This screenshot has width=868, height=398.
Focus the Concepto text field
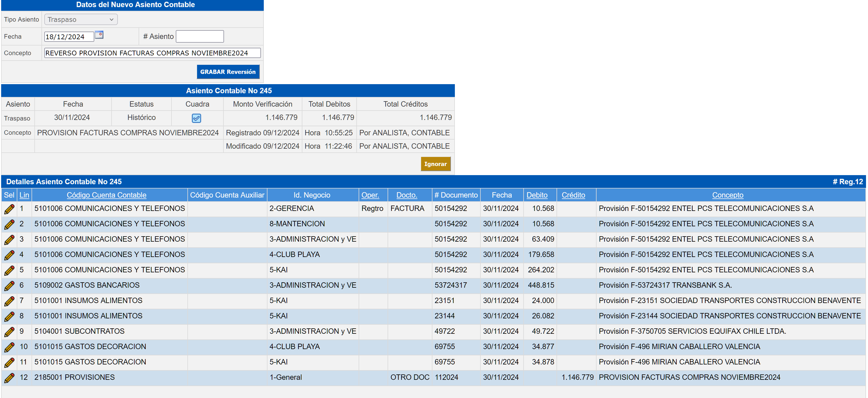pos(152,53)
